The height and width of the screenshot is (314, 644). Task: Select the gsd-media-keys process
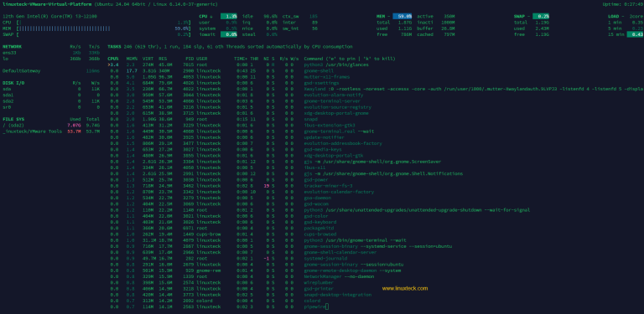pyautogui.click(x=322, y=150)
